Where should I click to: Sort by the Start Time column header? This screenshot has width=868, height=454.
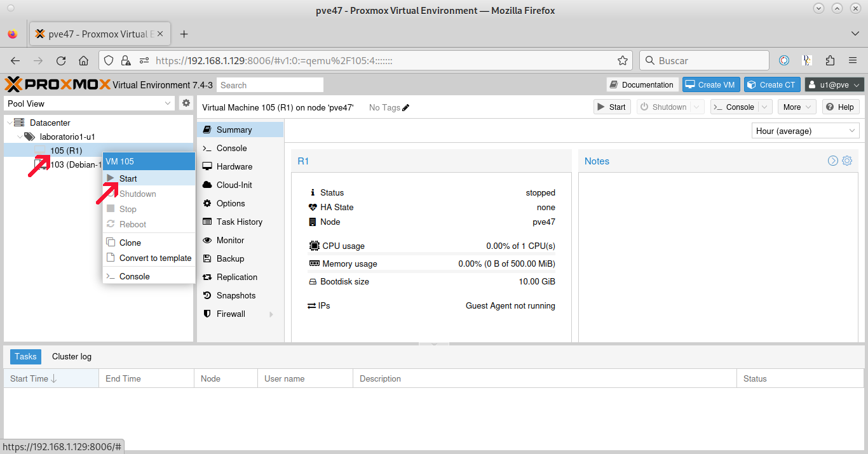point(51,378)
